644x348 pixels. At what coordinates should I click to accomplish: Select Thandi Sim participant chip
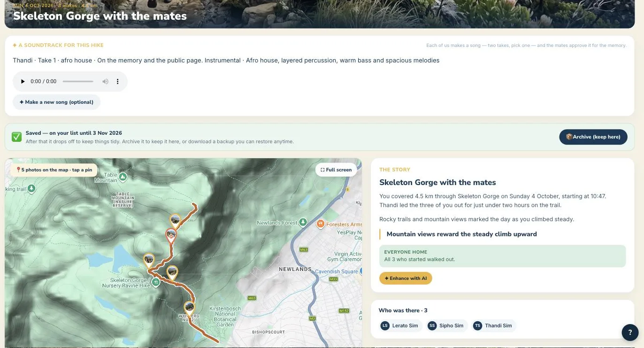(494, 325)
